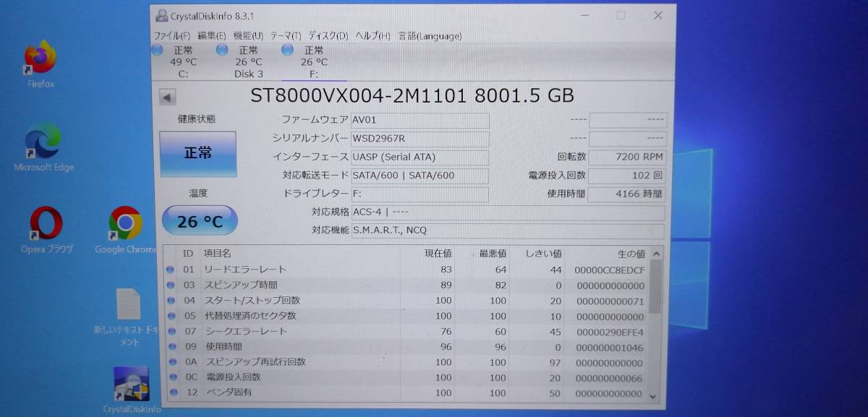Select スピンアップ再試行回数 attribute name

pyautogui.click(x=255, y=362)
